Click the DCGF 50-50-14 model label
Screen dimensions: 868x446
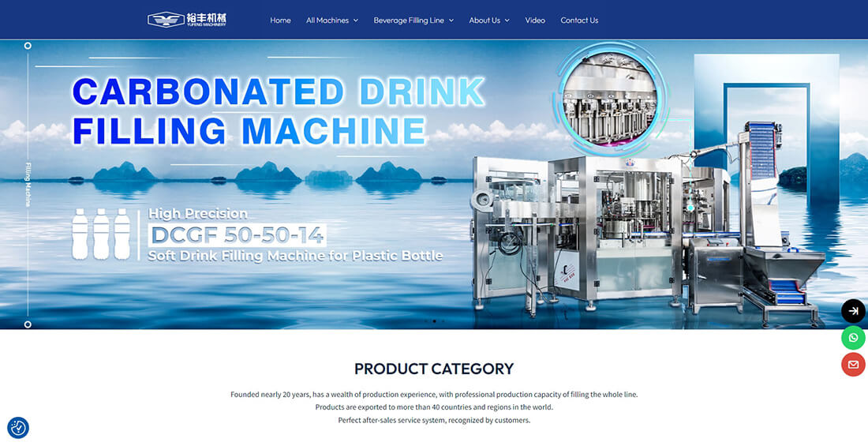pyautogui.click(x=237, y=235)
